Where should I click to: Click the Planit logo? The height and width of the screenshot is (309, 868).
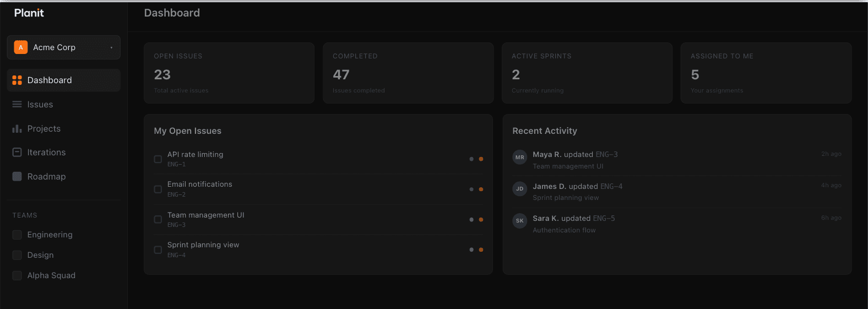[x=29, y=13]
